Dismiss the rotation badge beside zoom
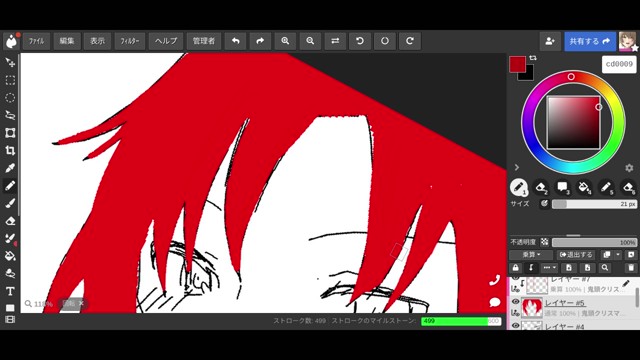Viewport: 640px width, 360px height. pyautogui.click(x=81, y=303)
